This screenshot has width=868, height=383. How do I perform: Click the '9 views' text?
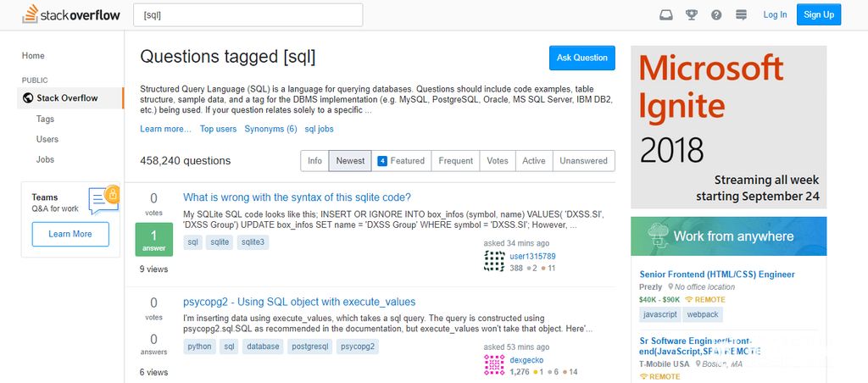(x=154, y=269)
